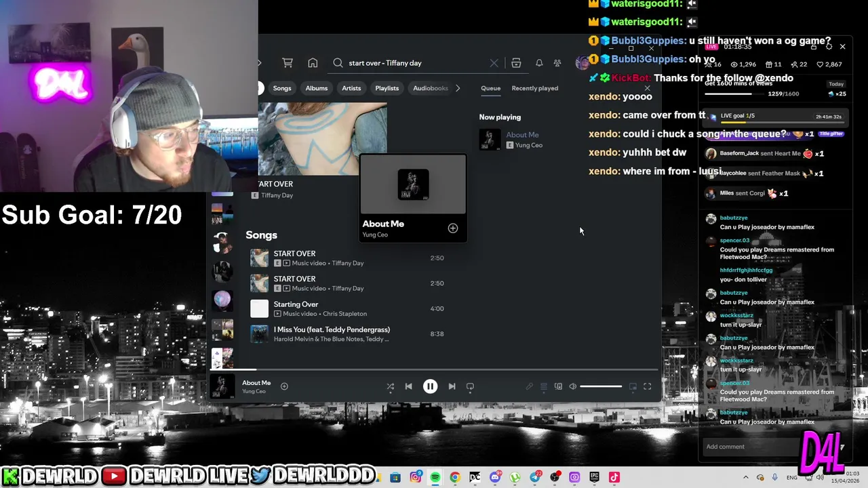Clear the Spotify search field
Viewport: 868px width, 488px height.
494,63
